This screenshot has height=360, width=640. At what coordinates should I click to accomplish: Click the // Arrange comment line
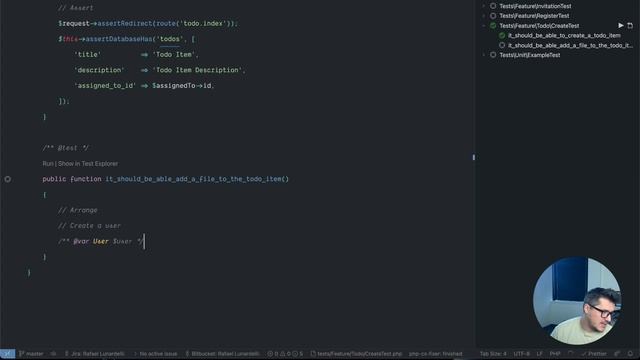click(x=78, y=210)
